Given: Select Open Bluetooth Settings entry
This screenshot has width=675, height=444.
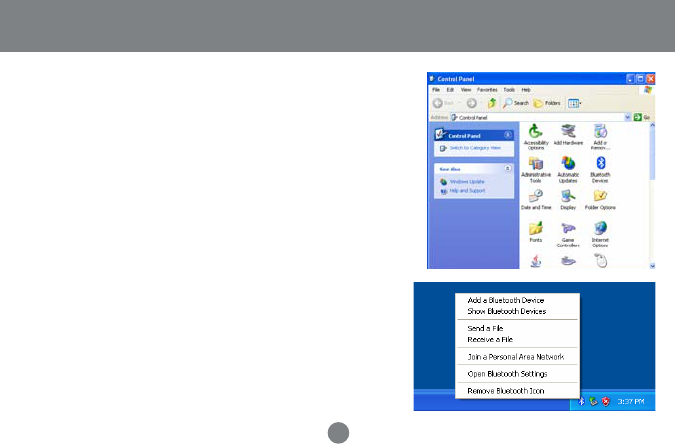Looking at the screenshot, I should (507, 374).
